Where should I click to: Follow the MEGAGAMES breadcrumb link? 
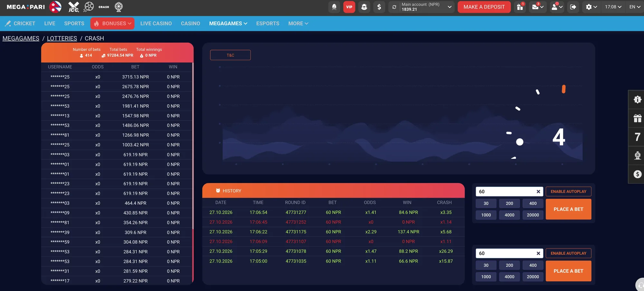[21, 38]
